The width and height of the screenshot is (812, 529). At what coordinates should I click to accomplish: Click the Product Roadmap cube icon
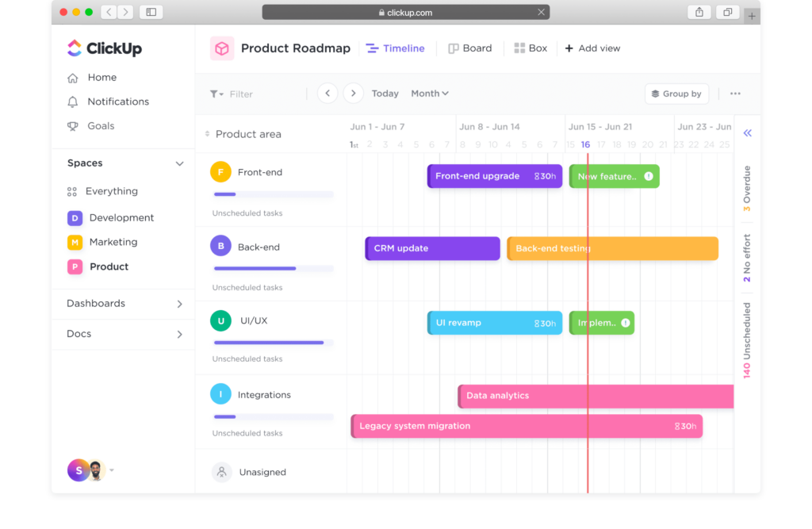[222, 48]
